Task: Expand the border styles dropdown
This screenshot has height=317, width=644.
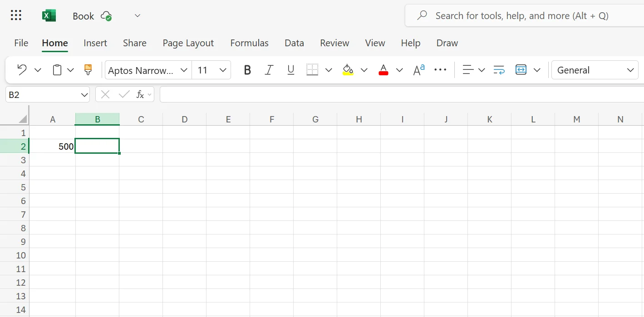Action: tap(328, 70)
